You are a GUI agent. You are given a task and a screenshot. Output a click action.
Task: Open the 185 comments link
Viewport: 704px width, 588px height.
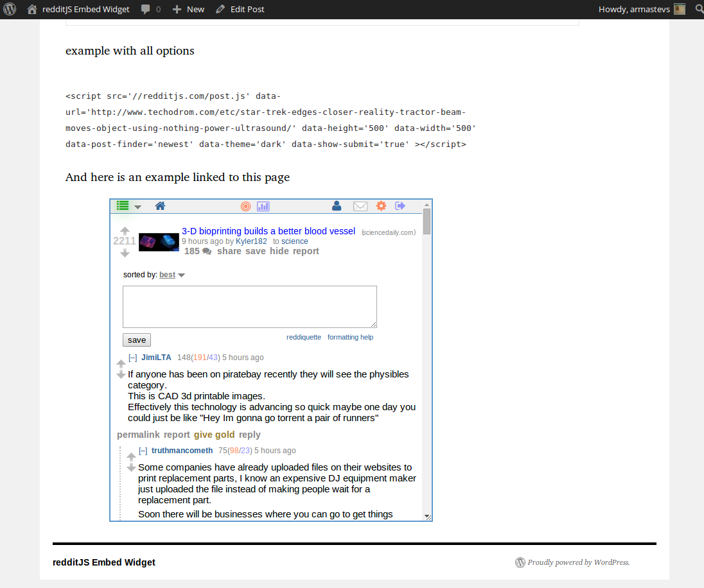[198, 252]
